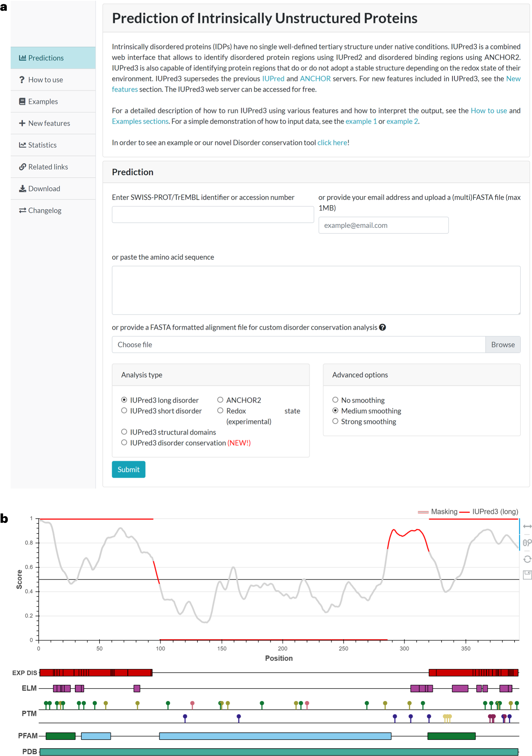Click the question mark icon beside How to use
The image size is (532, 756).
point(22,80)
